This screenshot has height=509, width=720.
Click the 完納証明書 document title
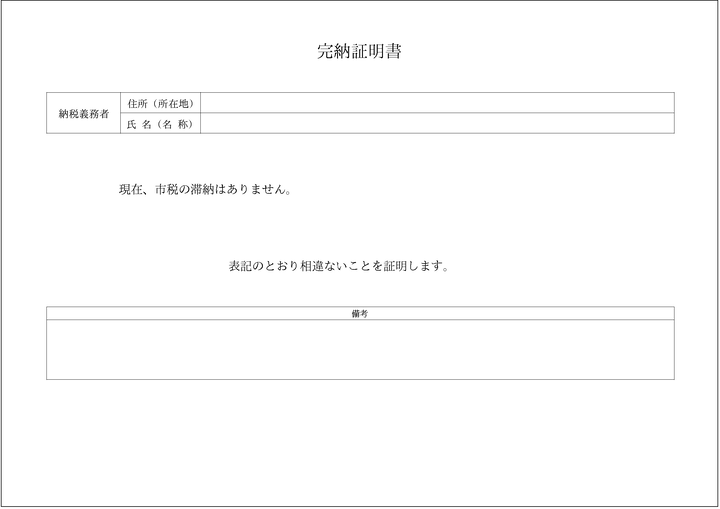[360, 52]
